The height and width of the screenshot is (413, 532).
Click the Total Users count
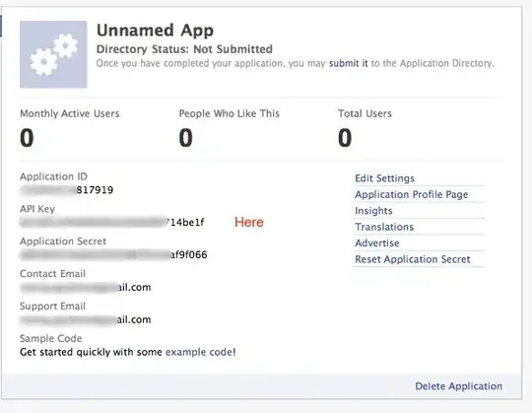(x=345, y=138)
